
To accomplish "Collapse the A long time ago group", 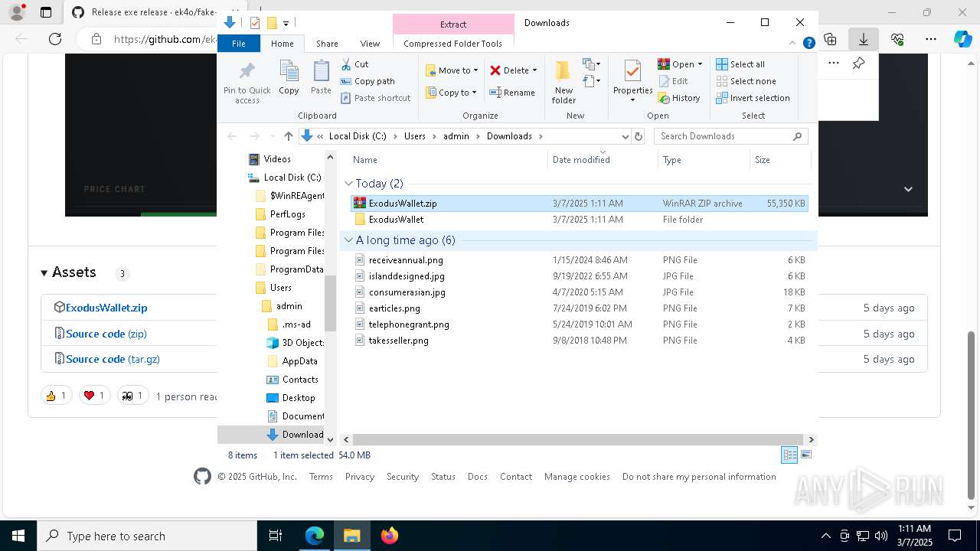I will pos(348,240).
